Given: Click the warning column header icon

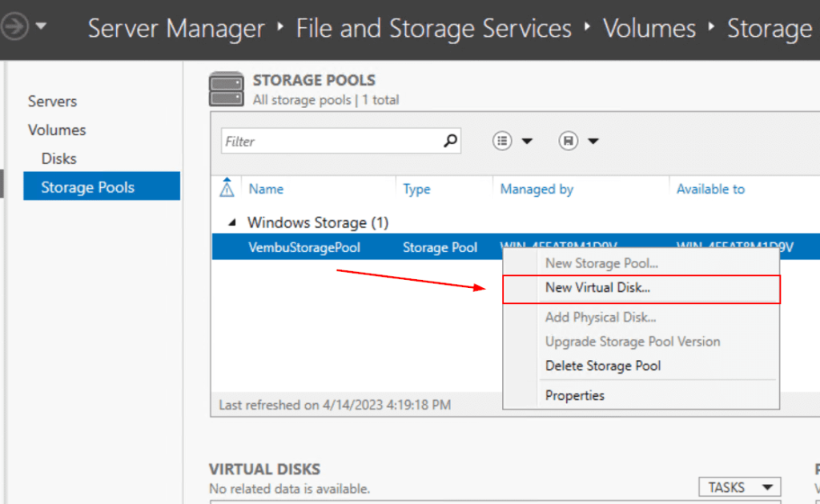Looking at the screenshot, I should 227,188.
